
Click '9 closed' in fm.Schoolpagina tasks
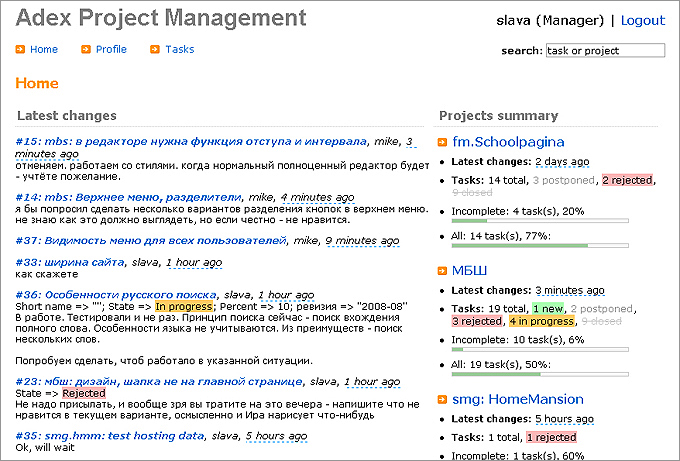(472, 193)
